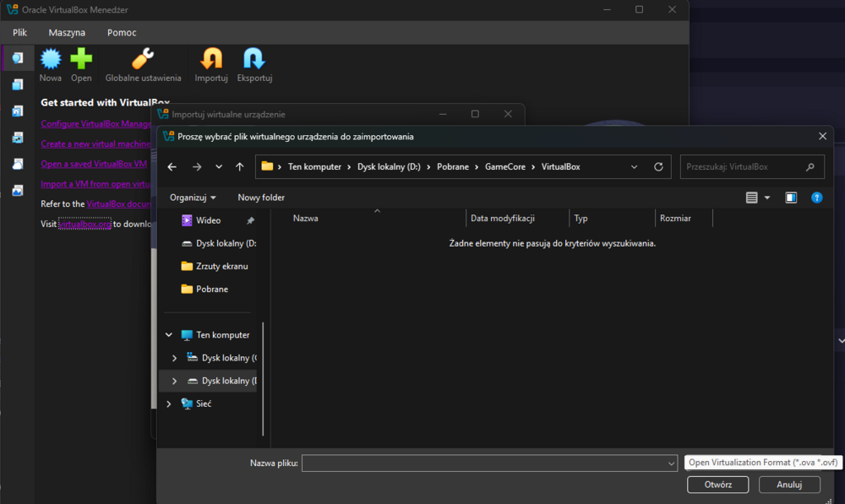Click the Eksportuj toolbar icon
The image size is (845, 504).
254,59
